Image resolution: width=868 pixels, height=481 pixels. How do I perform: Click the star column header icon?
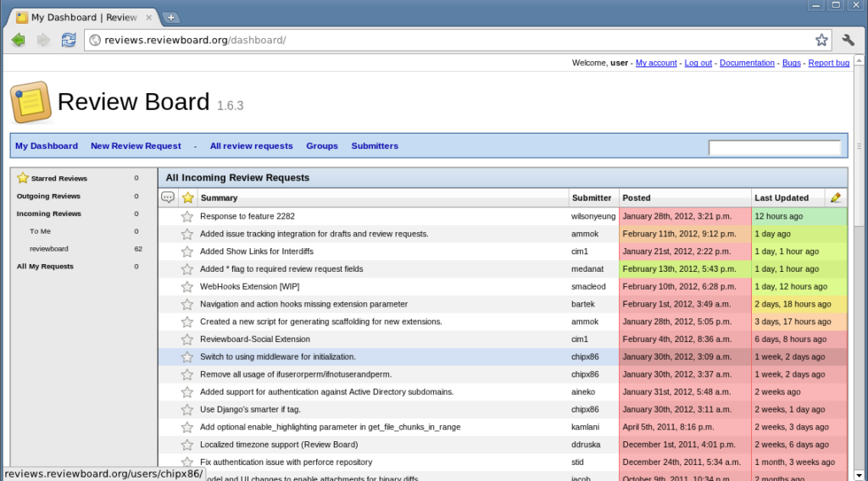click(x=188, y=197)
